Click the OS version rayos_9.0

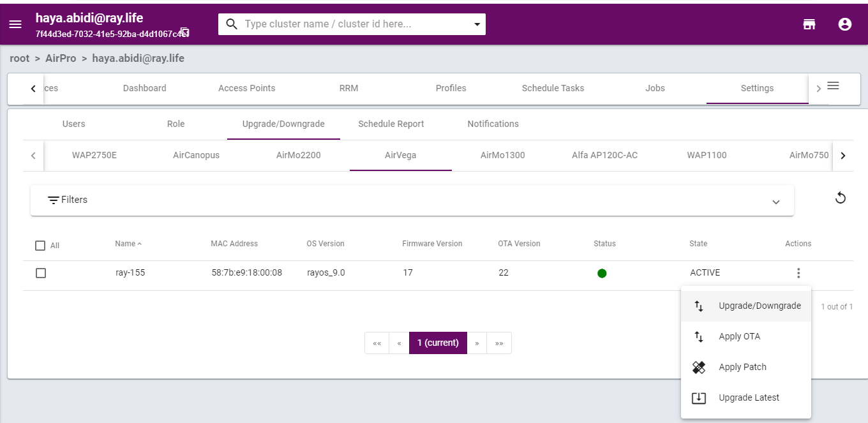(326, 273)
